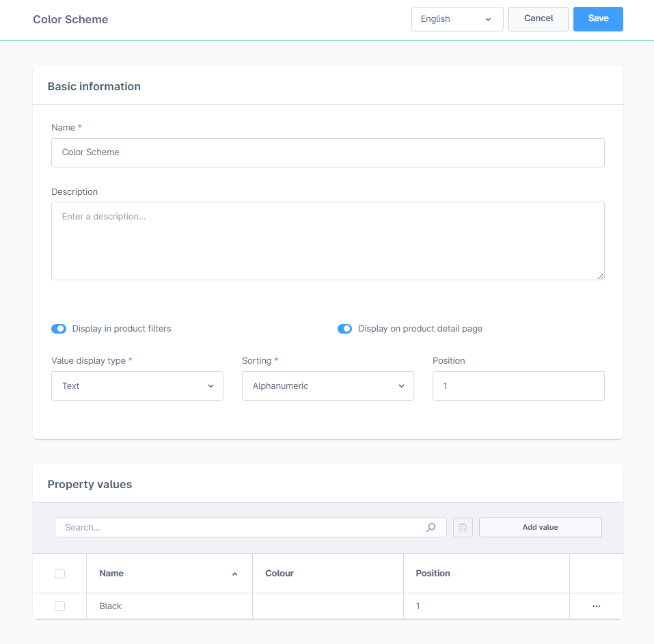This screenshot has height=644, width=654.
Task: Expand the Value display type dropdown
Action: [x=137, y=386]
